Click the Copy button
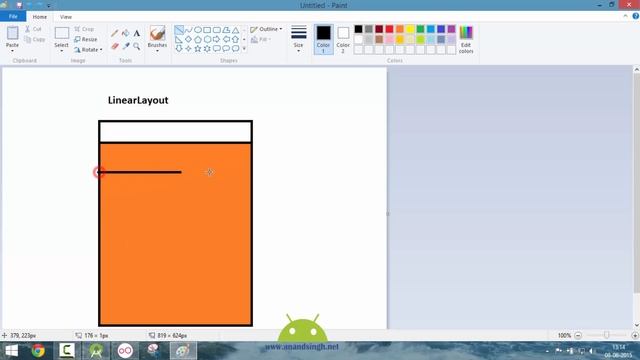640x360 pixels. coord(35,39)
